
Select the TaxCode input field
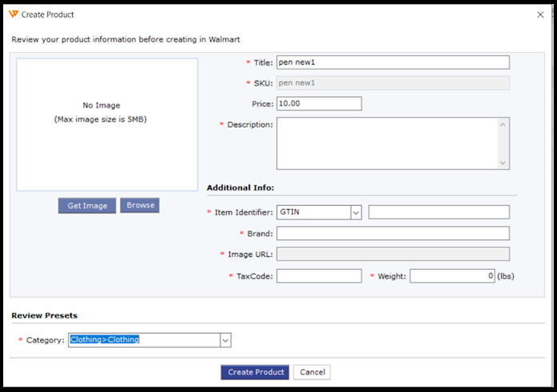(319, 275)
